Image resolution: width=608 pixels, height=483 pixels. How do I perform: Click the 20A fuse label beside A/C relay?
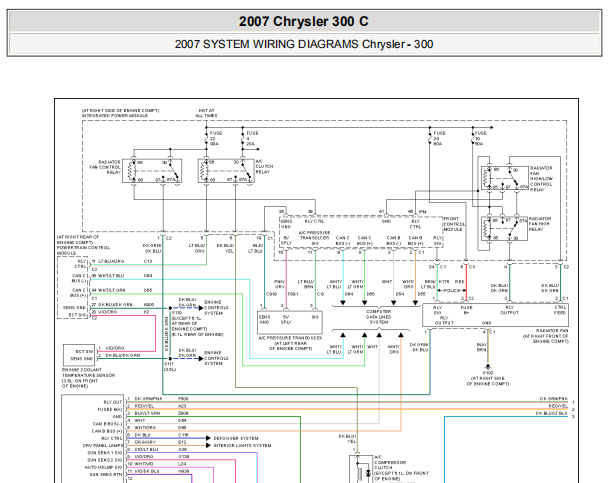pos(251,144)
